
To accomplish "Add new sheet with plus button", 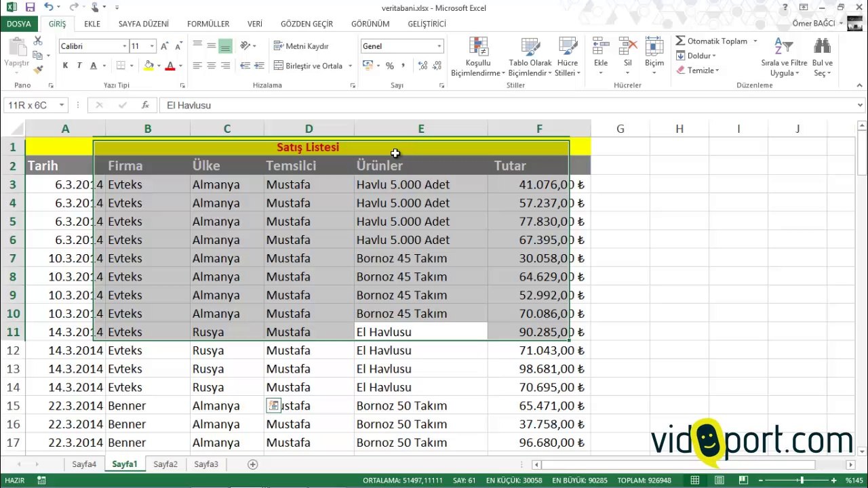I will coord(253,464).
